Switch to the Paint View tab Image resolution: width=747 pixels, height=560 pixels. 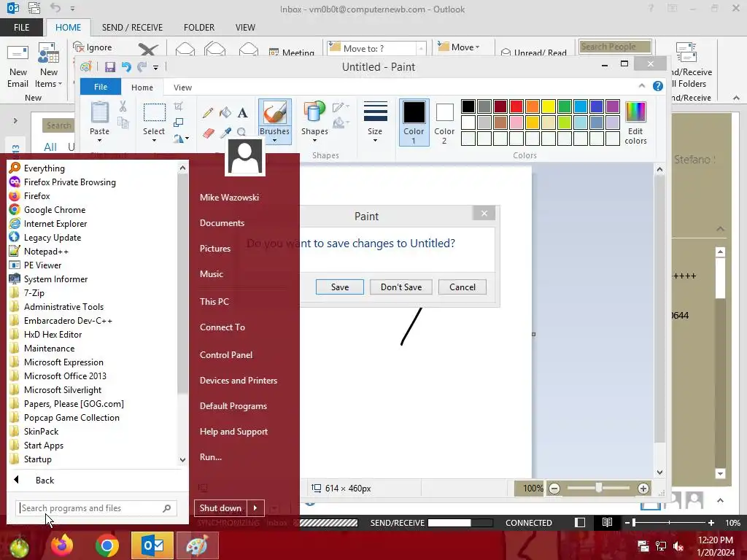point(182,87)
